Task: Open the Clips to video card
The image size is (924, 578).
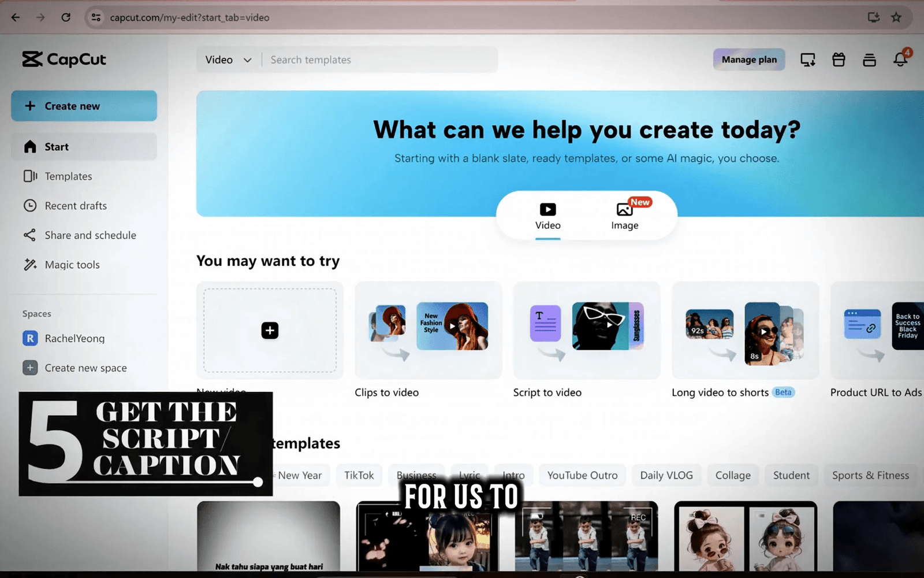Action: [428, 331]
